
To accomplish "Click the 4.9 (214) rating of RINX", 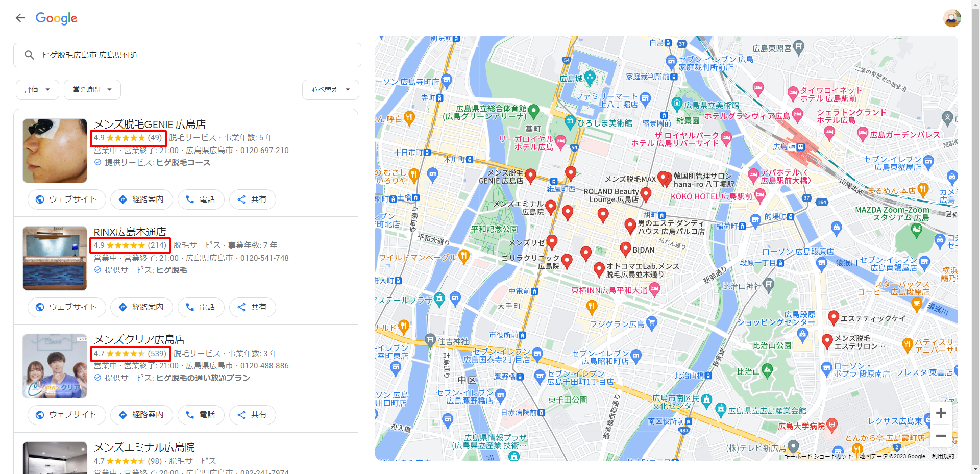I will point(131,245).
